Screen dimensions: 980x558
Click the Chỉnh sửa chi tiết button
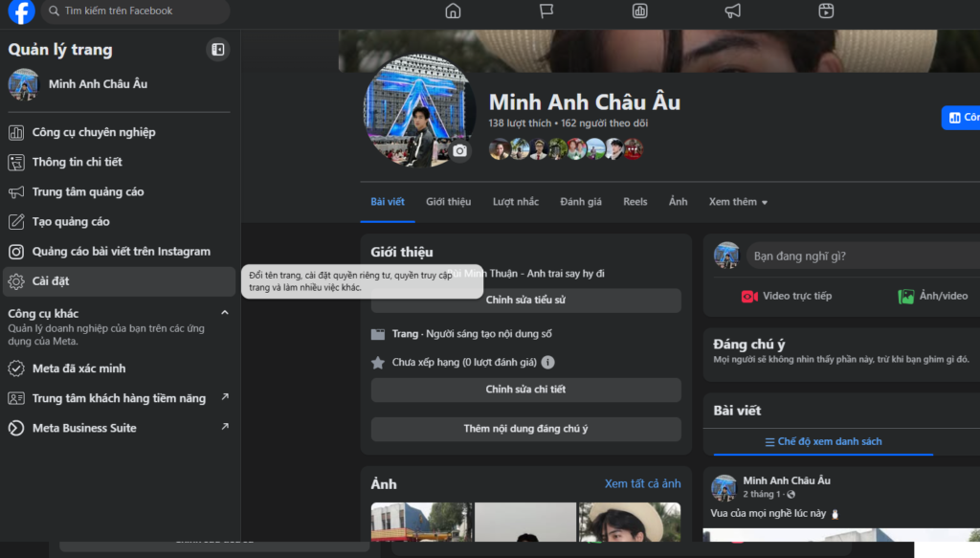pyautogui.click(x=524, y=390)
